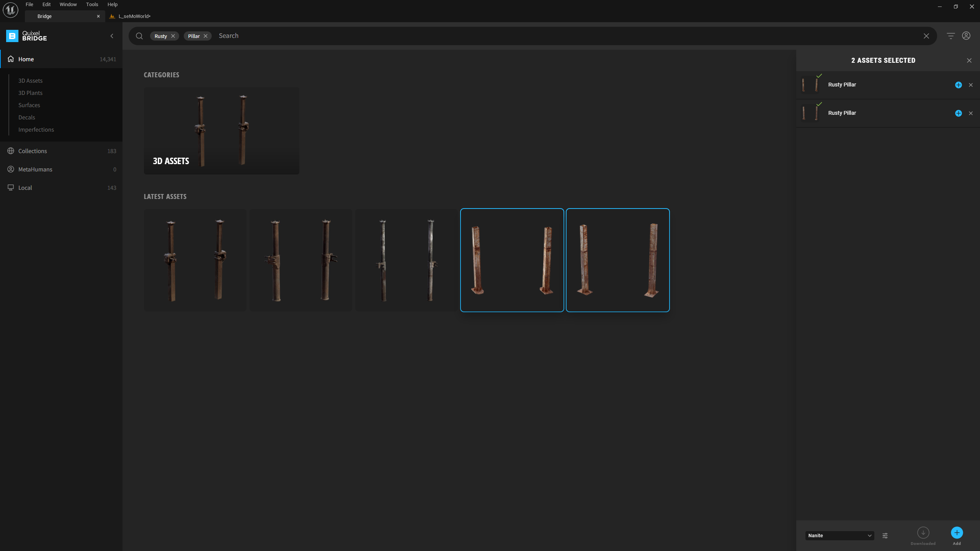Remove the Pillar search tag
Viewport: 980px width, 551px height.
(206, 36)
